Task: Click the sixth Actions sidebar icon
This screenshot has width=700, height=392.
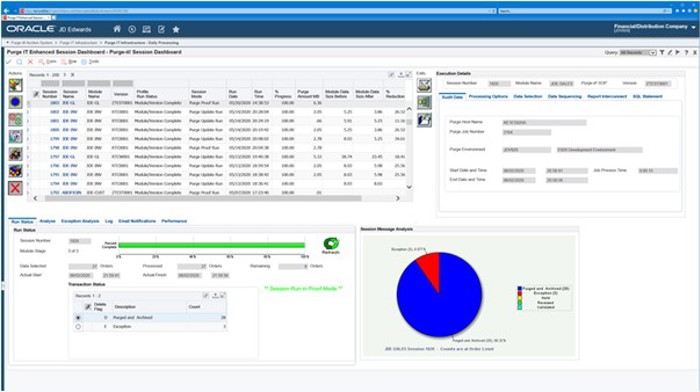Action: pyautogui.click(x=15, y=171)
